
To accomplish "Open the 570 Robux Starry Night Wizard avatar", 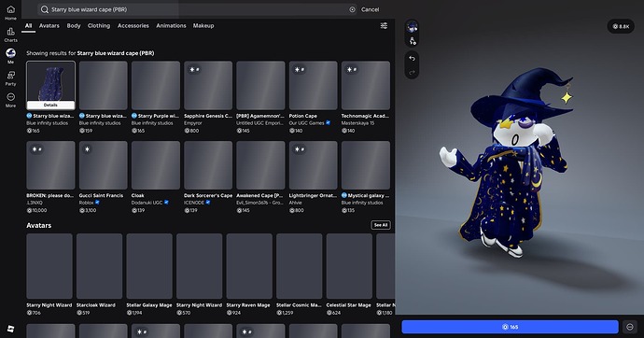I will (x=199, y=266).
